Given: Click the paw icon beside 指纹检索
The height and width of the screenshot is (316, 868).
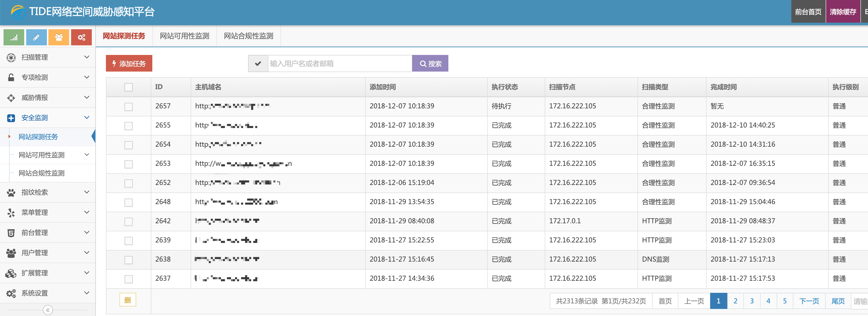Looking at the screenshot, I should [x=11, y=192].
